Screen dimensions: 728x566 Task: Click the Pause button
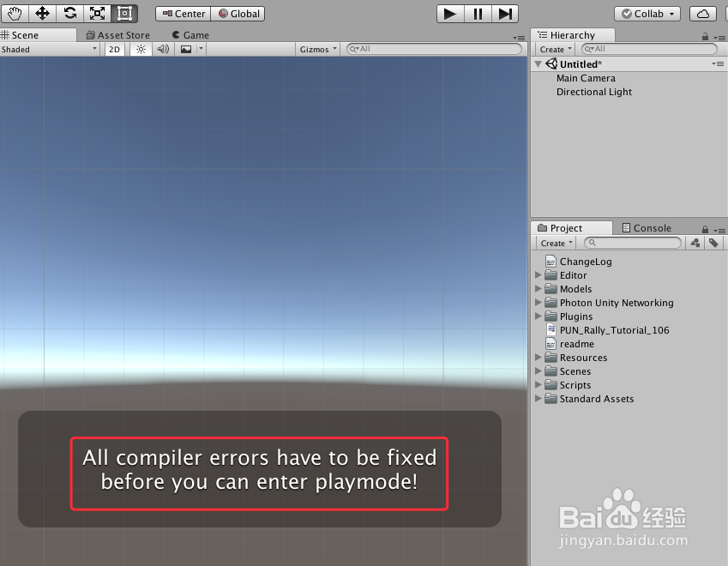pos(478,14)
